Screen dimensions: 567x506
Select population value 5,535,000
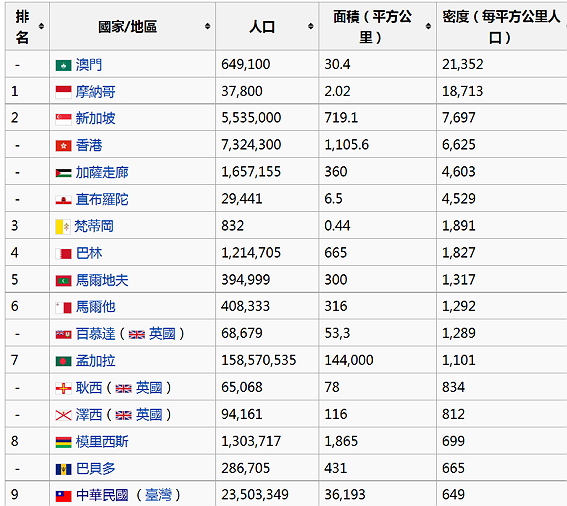click(251, 118)
